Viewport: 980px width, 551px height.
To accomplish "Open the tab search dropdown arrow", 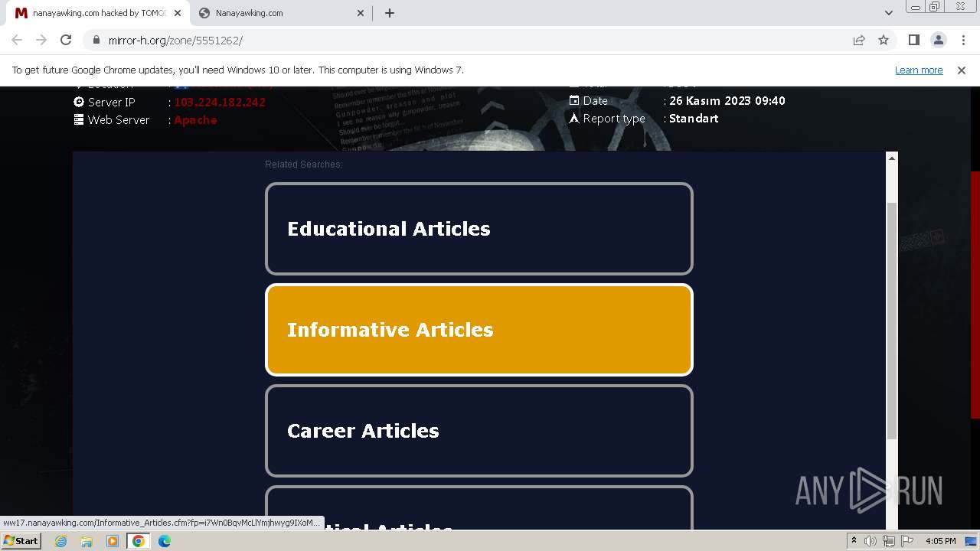I will pos(889,13).
